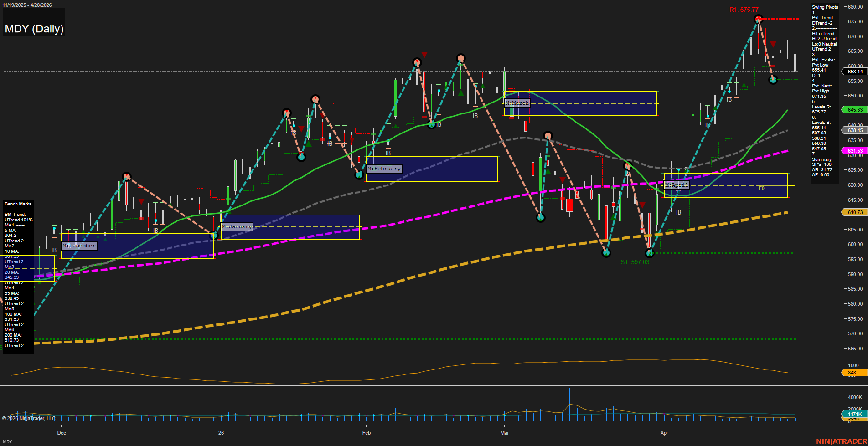This screenshot has height=446, width=868.
Task: Select the 1171K volume axis marker
Action: coord(853,414)
